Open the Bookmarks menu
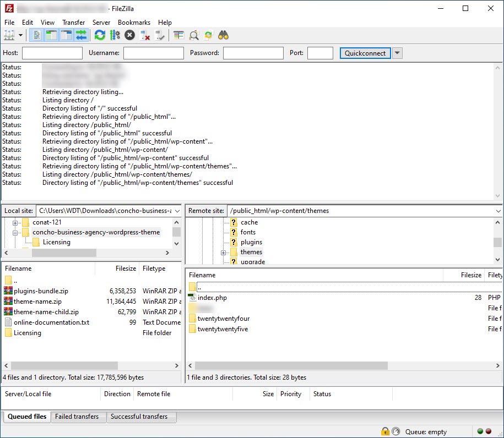The width and height of the screenshot is (504, 438). click(134, 23)
